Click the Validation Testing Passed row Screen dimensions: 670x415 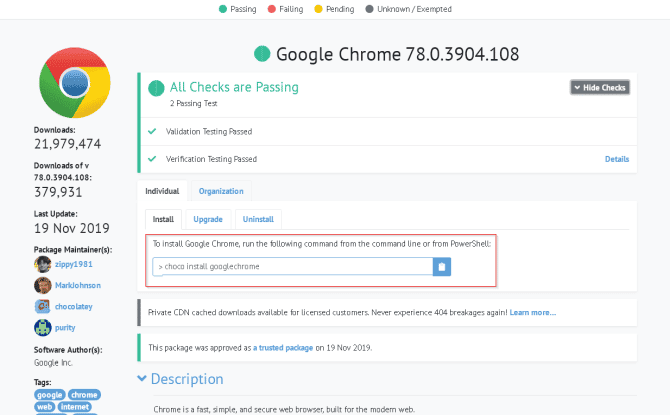(x=388, y=132)
